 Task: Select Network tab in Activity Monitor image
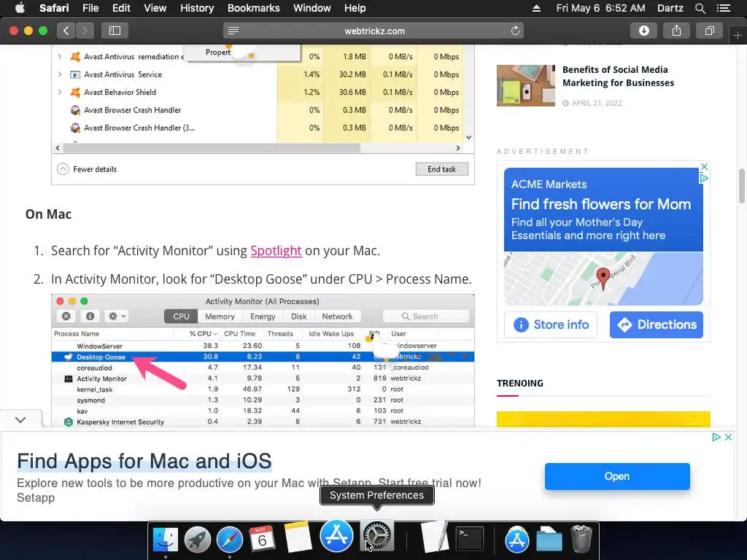(x=337, y=316)
